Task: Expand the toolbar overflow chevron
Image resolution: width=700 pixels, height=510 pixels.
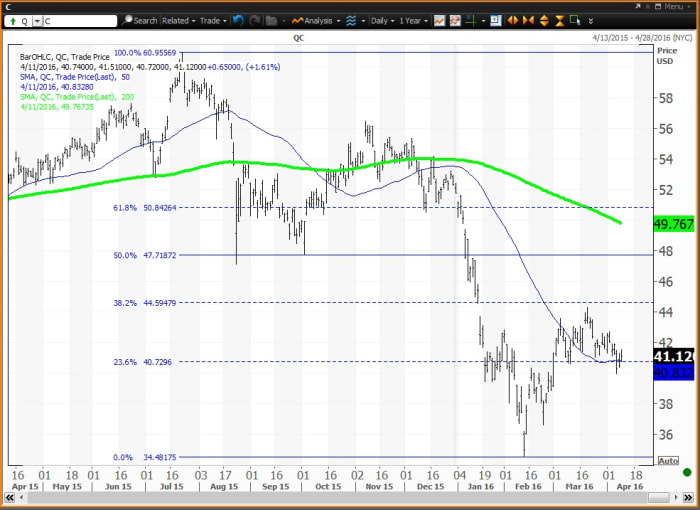Action: [x=589, y=20]
